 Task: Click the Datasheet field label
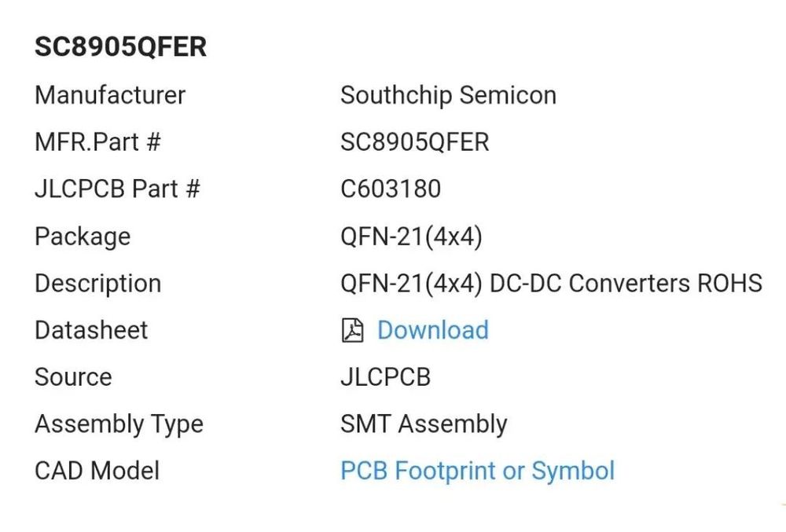91,330
